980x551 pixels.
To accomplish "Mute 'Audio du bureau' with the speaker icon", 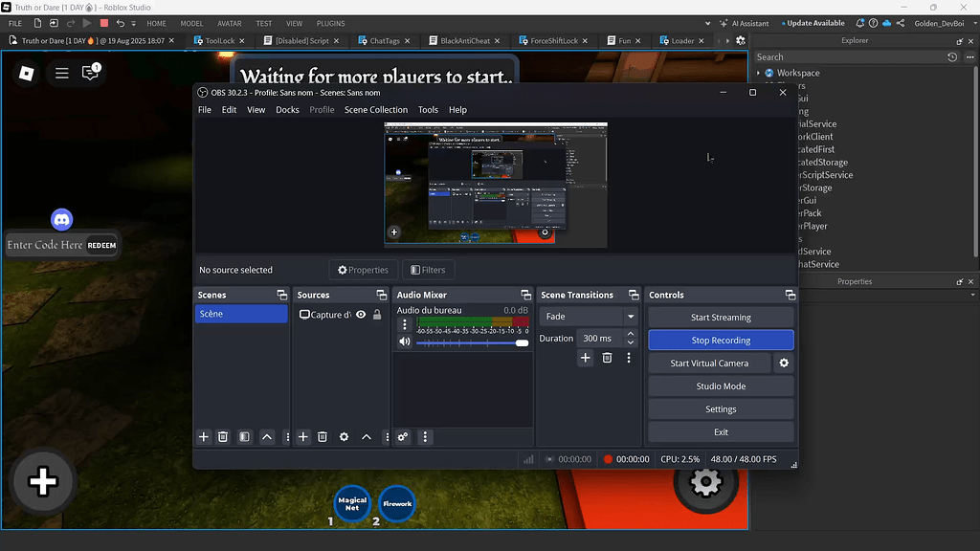I will pos(404,341).
